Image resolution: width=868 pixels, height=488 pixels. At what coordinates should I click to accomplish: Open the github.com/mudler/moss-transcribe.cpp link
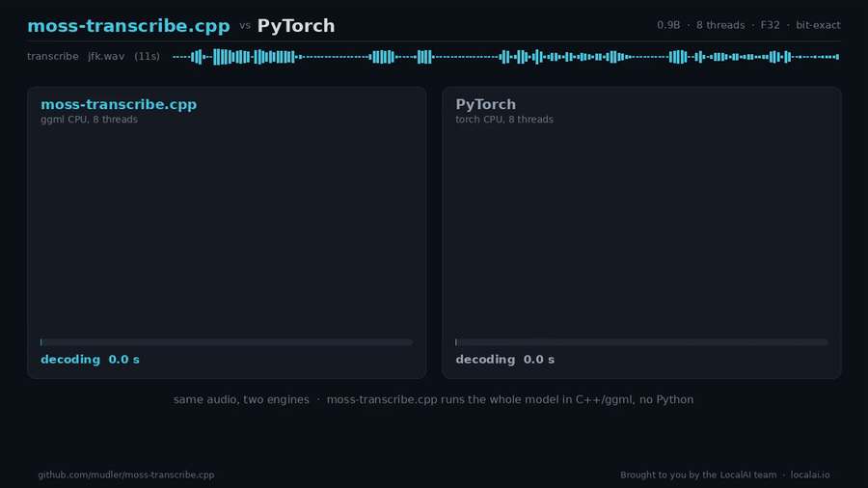pos(126,474)
